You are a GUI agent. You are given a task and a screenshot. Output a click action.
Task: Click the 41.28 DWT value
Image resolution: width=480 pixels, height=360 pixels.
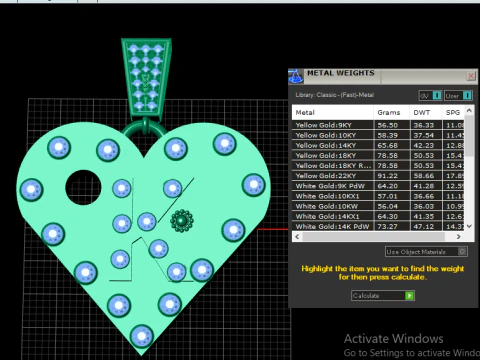coord(424,186)
